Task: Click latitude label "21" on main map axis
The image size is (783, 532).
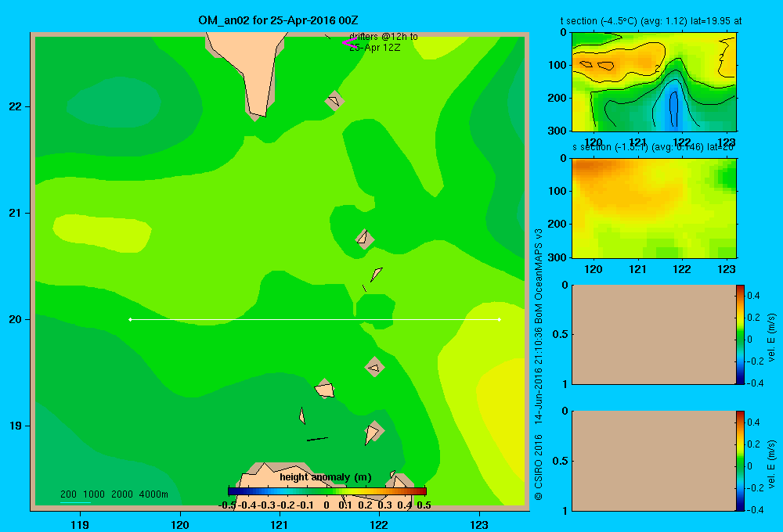Action: (x=15, y=213)
